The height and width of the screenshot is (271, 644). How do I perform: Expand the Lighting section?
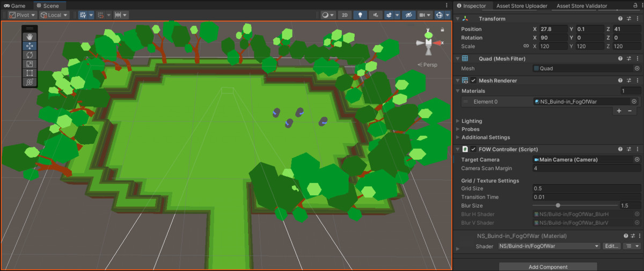click(x=457, y=121)
